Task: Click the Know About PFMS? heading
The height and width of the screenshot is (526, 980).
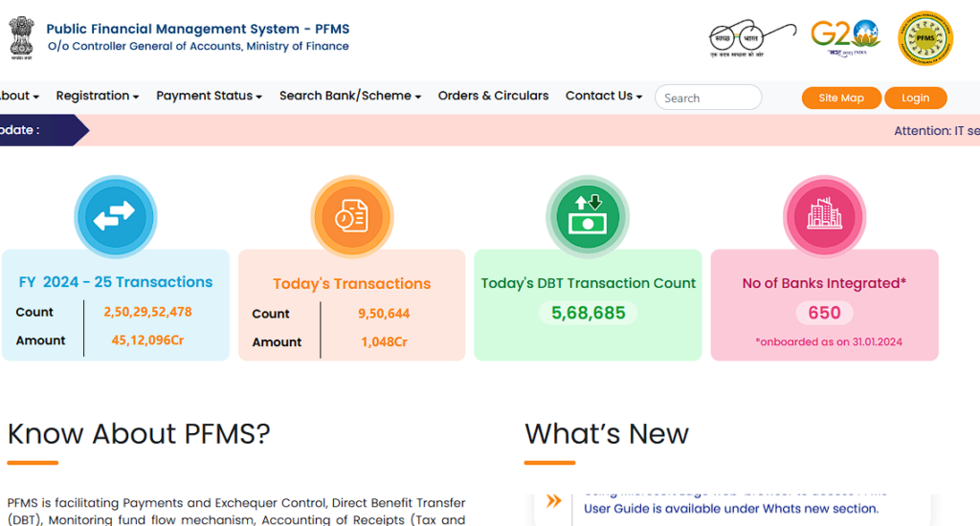Action: [x=139, y=433]
